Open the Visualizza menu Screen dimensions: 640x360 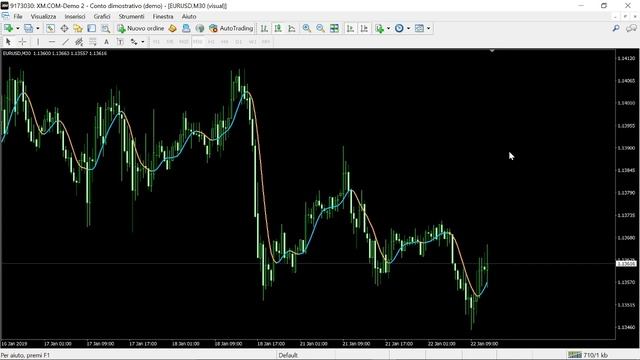tap(43, 16)
